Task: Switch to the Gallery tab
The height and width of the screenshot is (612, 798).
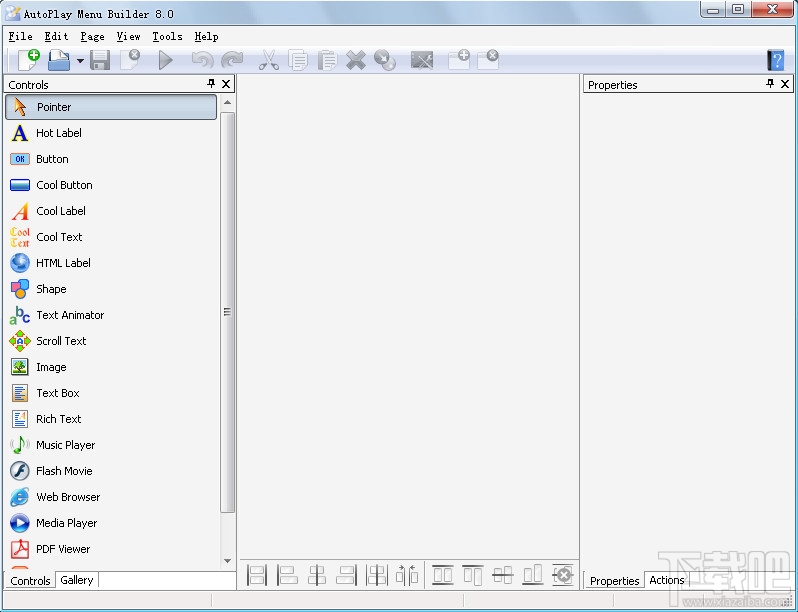Action: click(77, 580)
